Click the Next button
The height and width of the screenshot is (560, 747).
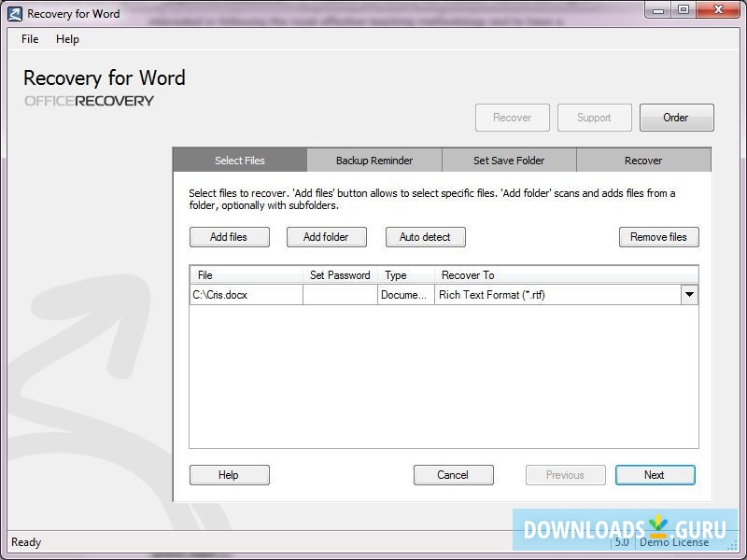pyautogui.click(x=655, y=474)
